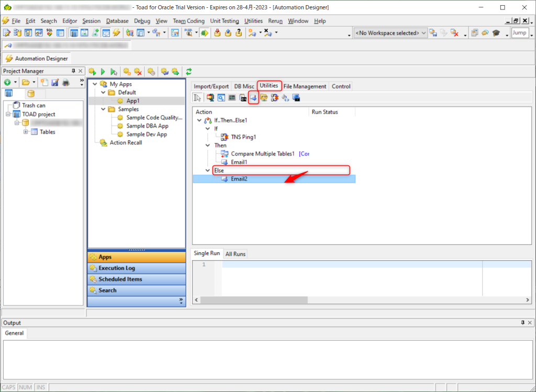The height and width of the screenshot is (392, 536).
Task: Switch to the Control tab
Action: [x=341, y=86]
